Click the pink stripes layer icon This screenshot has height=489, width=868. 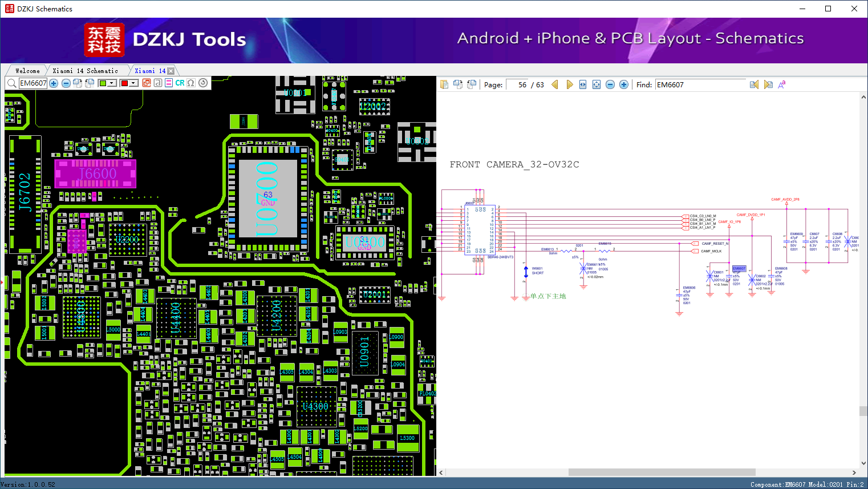pos(169,83)
